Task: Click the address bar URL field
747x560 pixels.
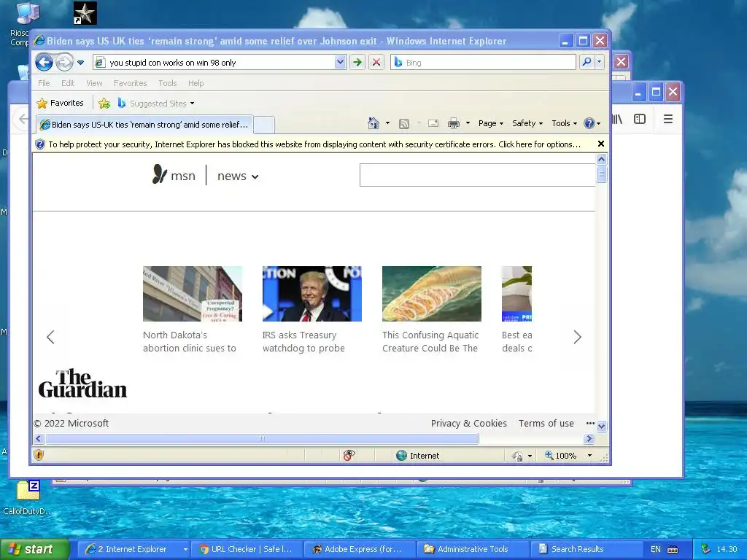Action: pyautogui.click(x=214, y=63)
